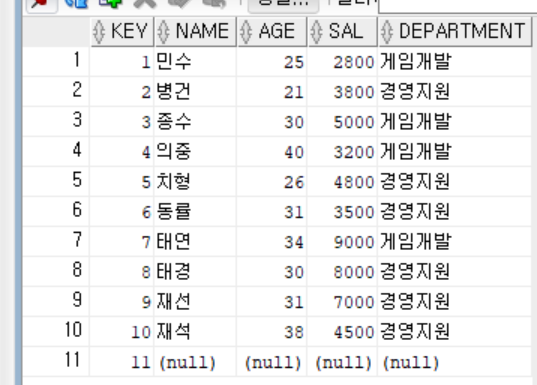Select salary cell 3200
Image resolution: width=537 pixels, height=385 pixels.
pyautogui.click(x=342, y=152)
